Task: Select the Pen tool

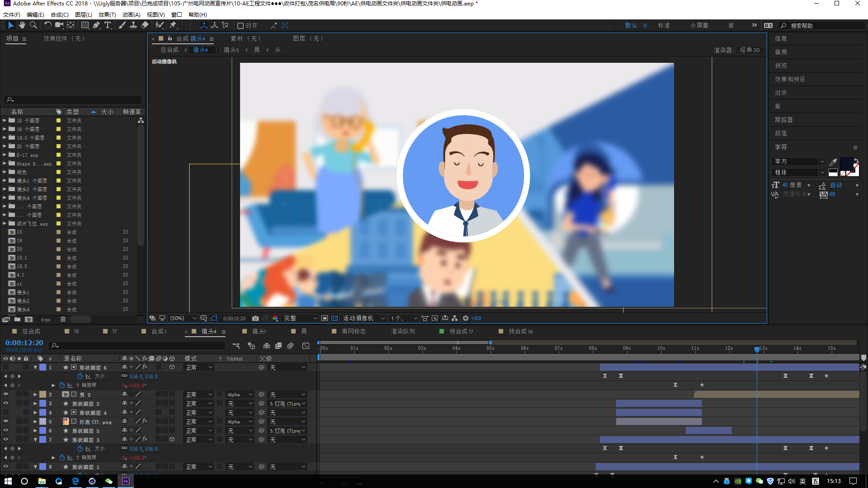Action: click(96, 25)
